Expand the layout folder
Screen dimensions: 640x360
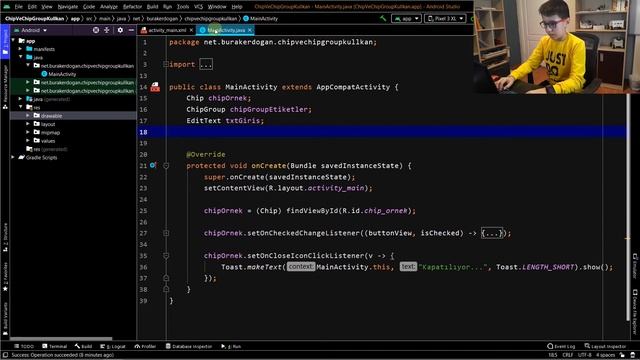28,124
